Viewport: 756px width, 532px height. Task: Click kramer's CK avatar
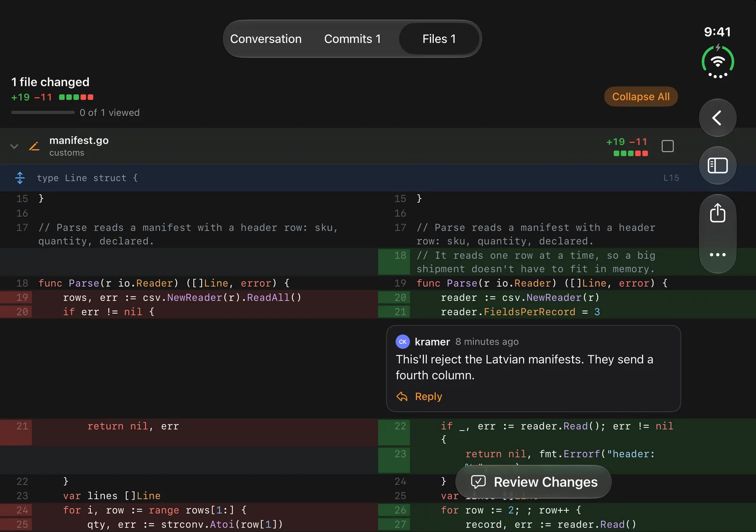coord(403,342)
